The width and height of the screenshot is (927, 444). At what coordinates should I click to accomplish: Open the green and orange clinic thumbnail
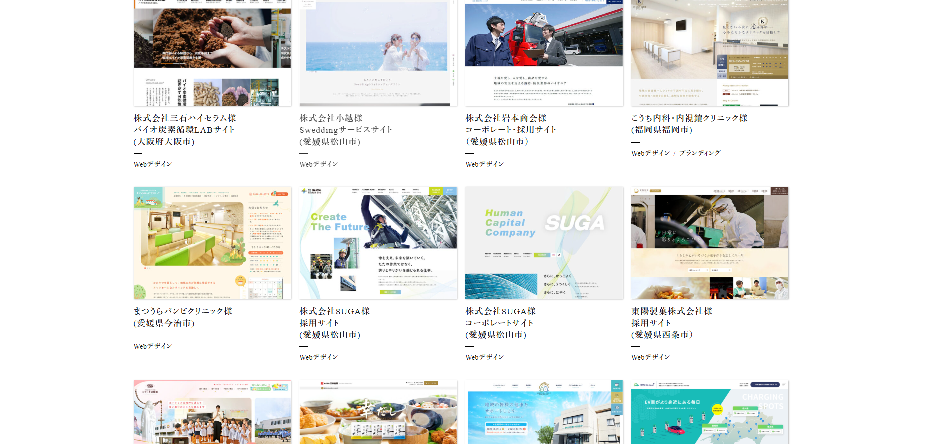(212, 243)
